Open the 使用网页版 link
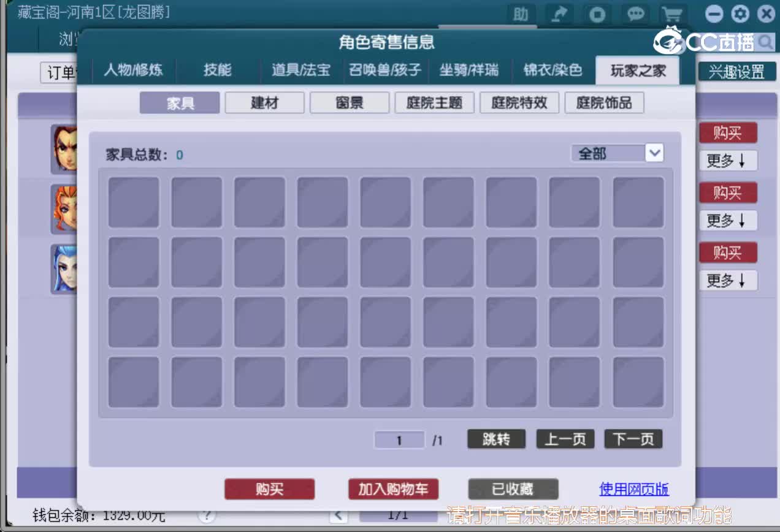Screen dimensions: 780x532 click(x=633, y=489)
